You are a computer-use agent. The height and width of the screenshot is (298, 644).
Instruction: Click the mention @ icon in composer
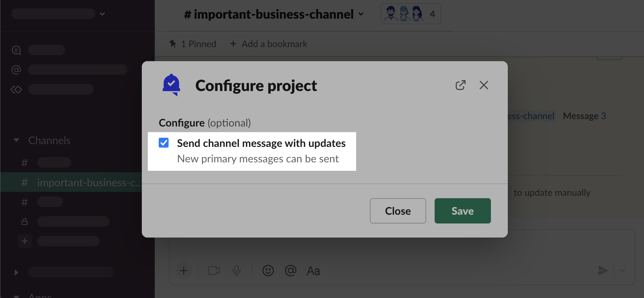click(290, 271)
